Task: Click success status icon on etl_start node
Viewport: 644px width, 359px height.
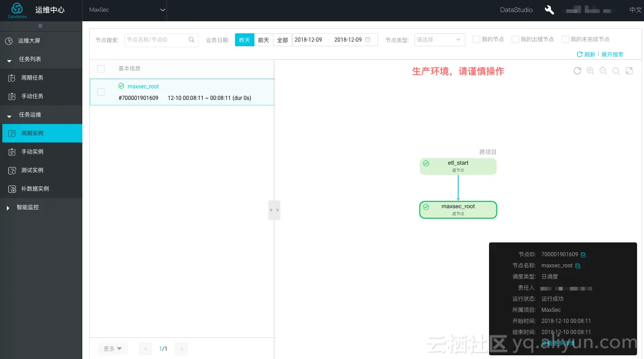Action: 426,163
